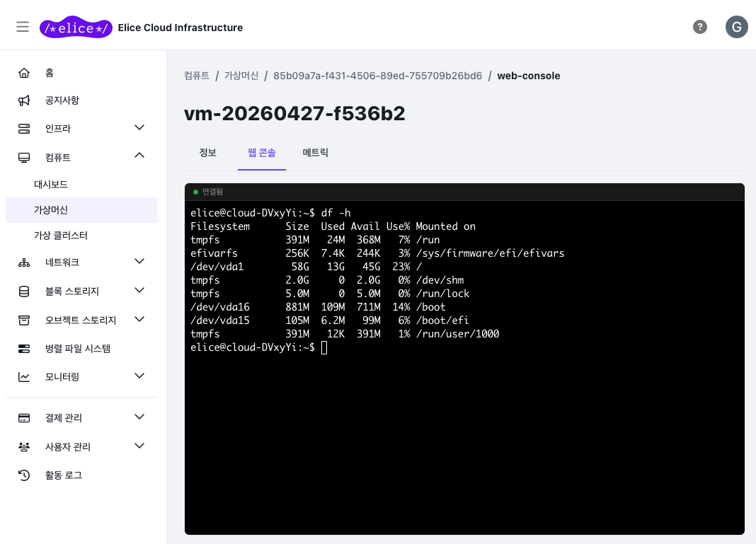Select the 웹 콘솔 tab
The width and height of the screenshot is (756, 544).
click(x=262, y=153)
